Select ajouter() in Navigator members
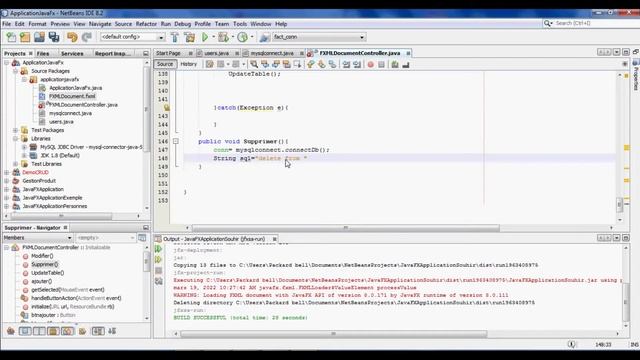The width and height of the screenshot is (640, 360). click(42, 282)
